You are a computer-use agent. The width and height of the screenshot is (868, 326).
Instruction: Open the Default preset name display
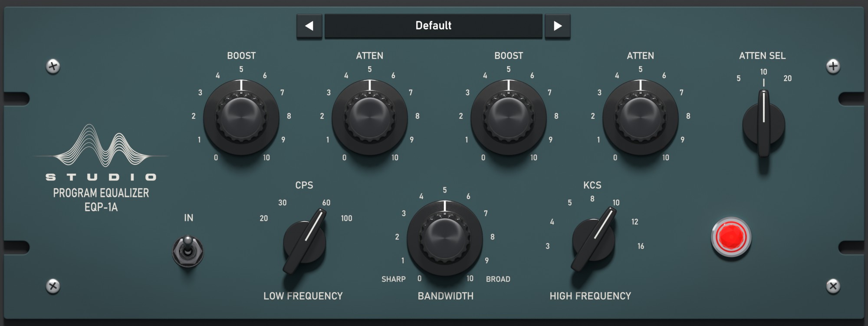(x=434, y=26)
